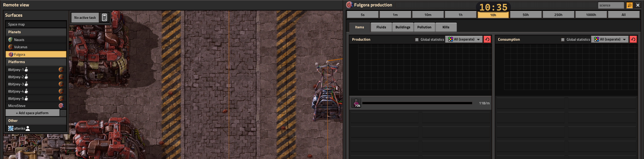Switch to the Fluids tab
The height and width of the screenshot is (159, 644).
[x=381, y=27]
